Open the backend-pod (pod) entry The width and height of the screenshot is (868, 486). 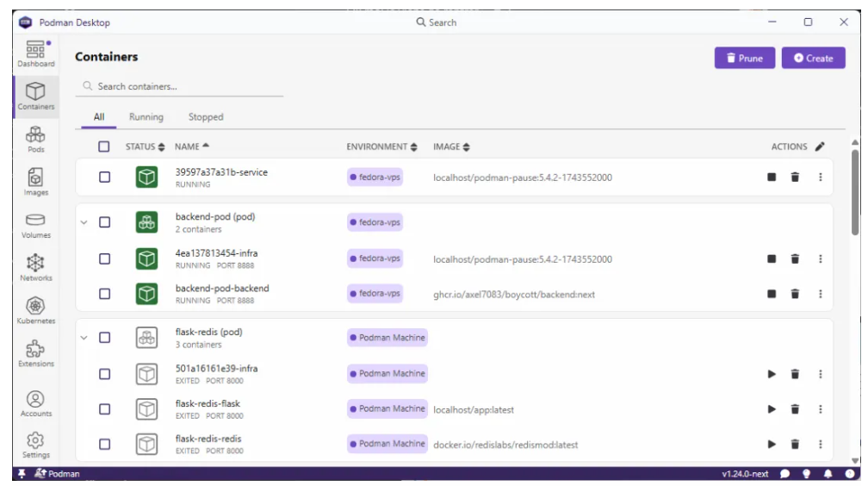click(x=214, y=216)
